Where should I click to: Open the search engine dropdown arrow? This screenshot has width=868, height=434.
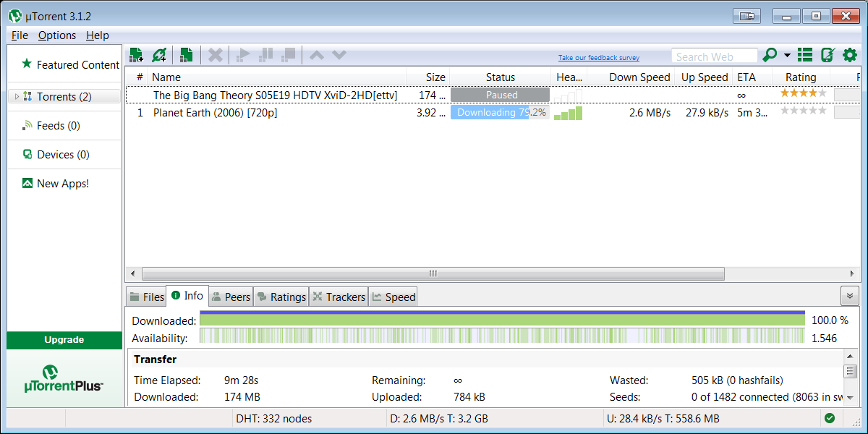(x=787, y=56)
